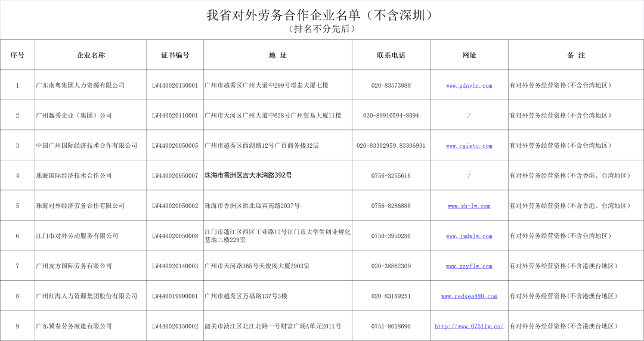Select company 江门市对外劳动服务有限公司
Screen dimensions: 644x341
click(77, 236)
